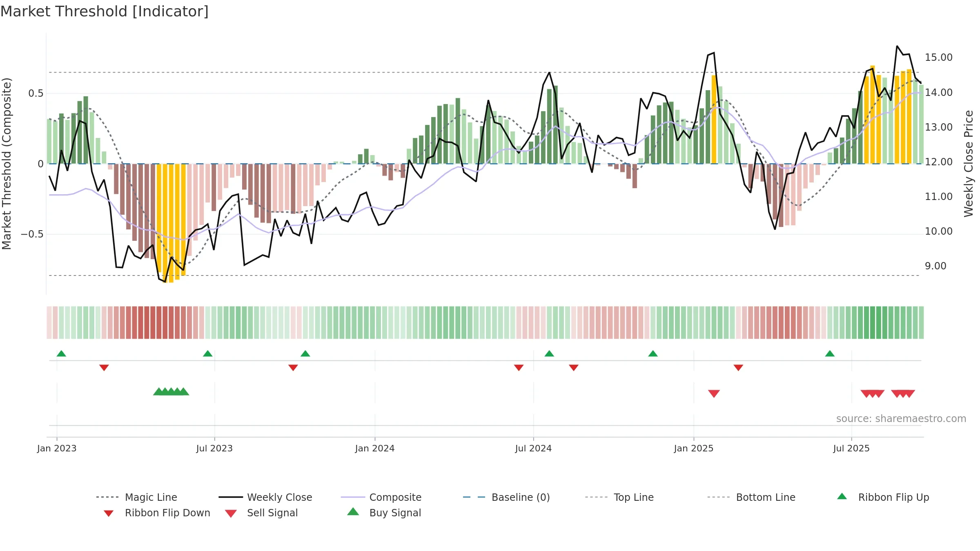980x551 pixels.
Task: Click the black line swatch beside Weekly Close
Action: 231,497
